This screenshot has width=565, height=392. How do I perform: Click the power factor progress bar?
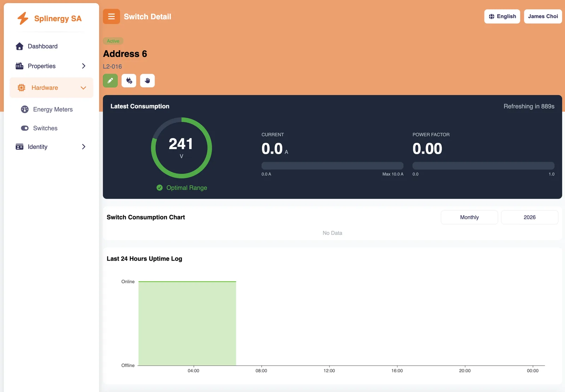[x=483, y=166]
